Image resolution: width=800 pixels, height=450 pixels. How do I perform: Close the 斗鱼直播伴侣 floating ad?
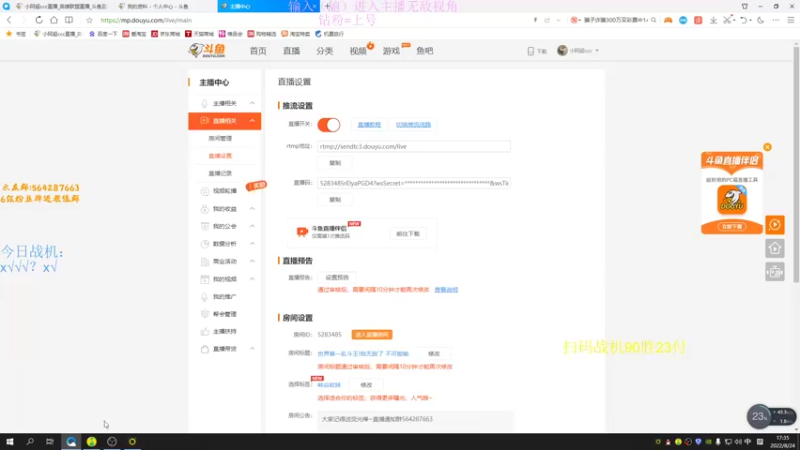[767, 147]
